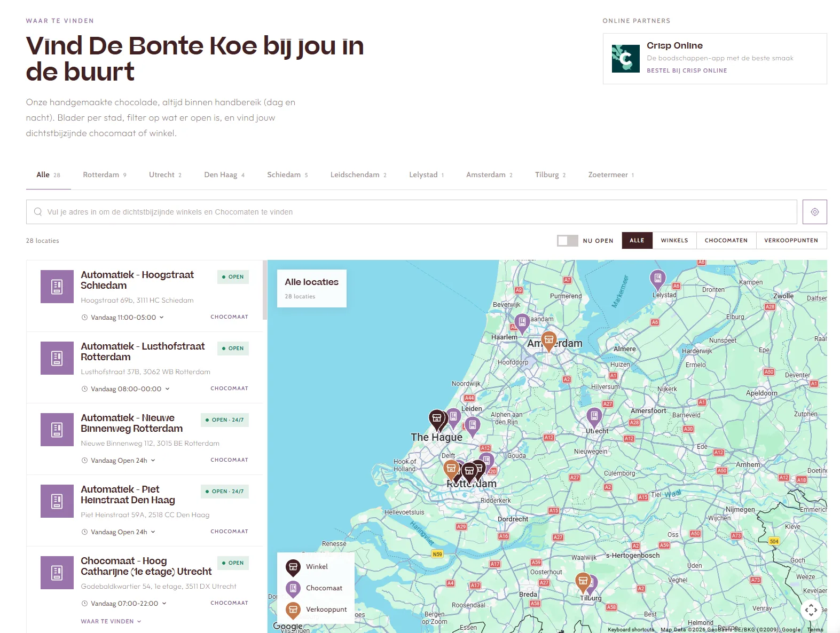Image resolution: width=840 pixels, height=633 pixels.
Task: Open the Tilburg tab
Action: (550, 175)
